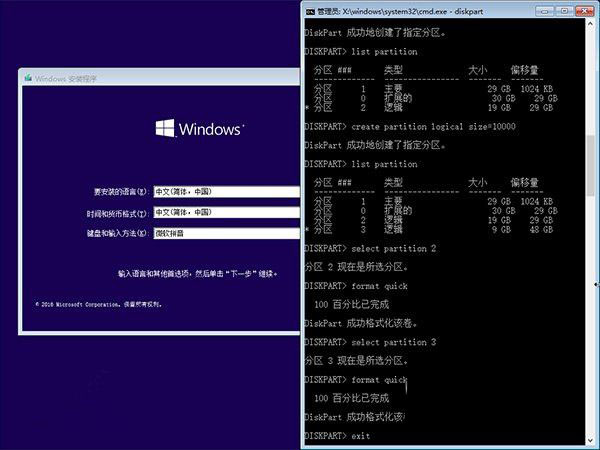Click the scroll up arrow in cmd window

click(590, 23)
